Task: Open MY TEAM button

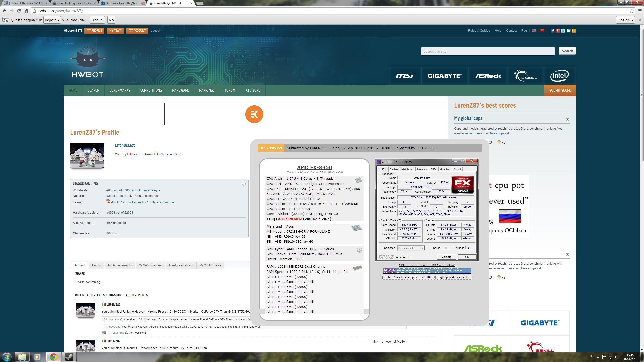Action: tap(115, 31)
